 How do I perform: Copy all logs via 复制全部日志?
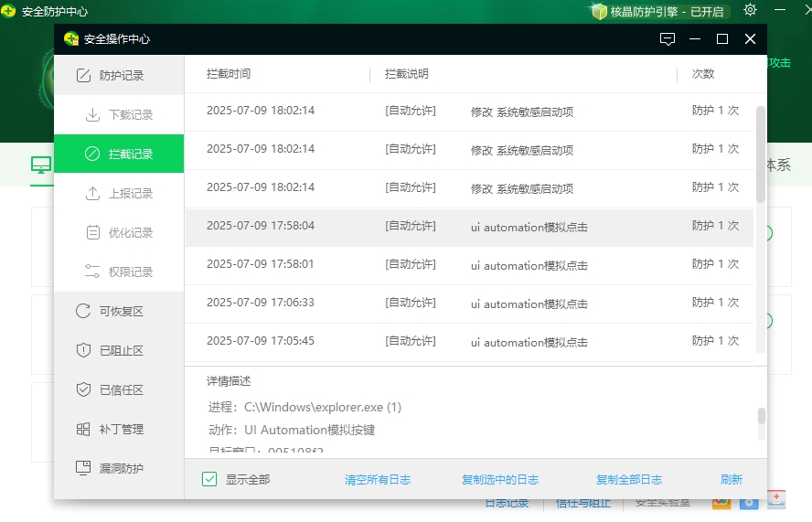tap(629, 480)
